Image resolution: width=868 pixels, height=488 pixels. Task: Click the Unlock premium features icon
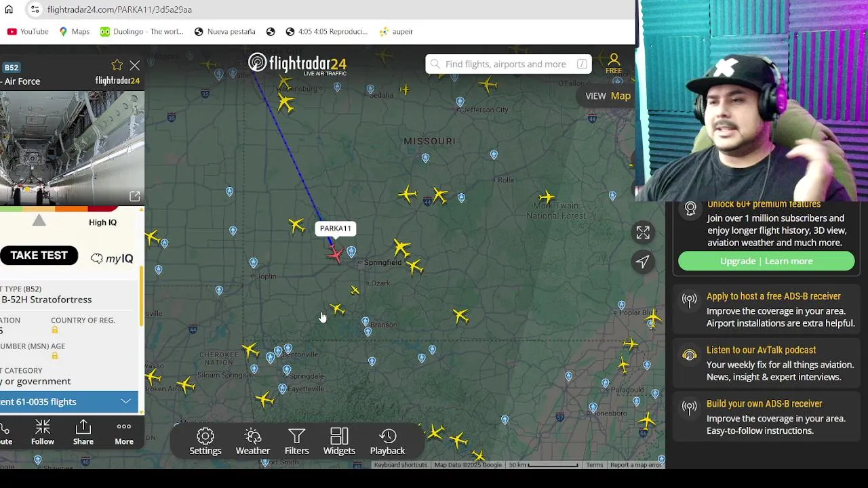pyautogui.click(x=690, y=209)
